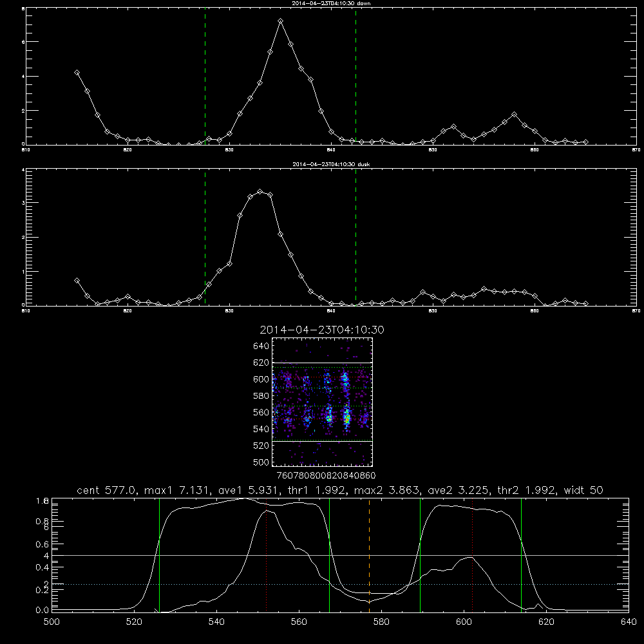The width and height of the screenshot is (644, 644).
Task: Select the lower solid white line in the spectral image
Action: pyautogui.click(x=323, y=442)
